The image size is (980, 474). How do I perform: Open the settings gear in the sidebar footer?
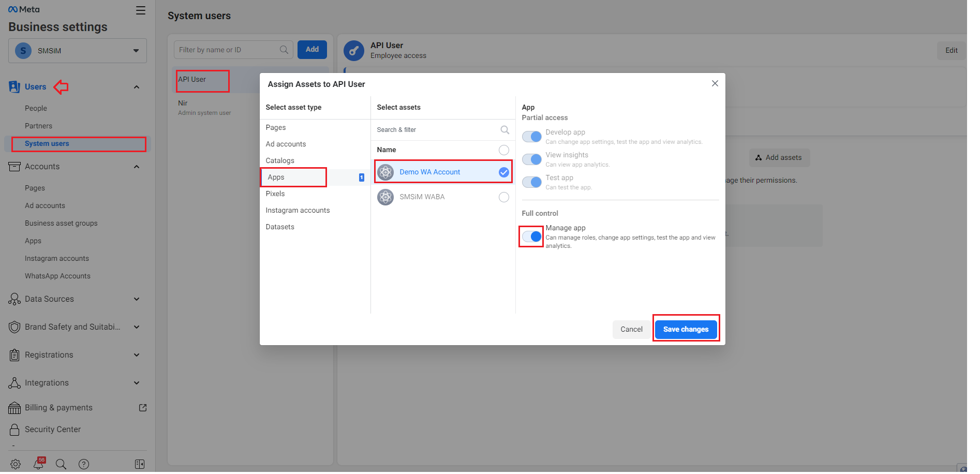[16, 464]
